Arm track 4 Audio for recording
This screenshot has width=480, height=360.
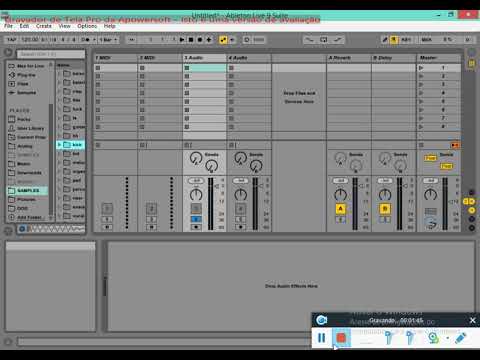pos(240,227)
